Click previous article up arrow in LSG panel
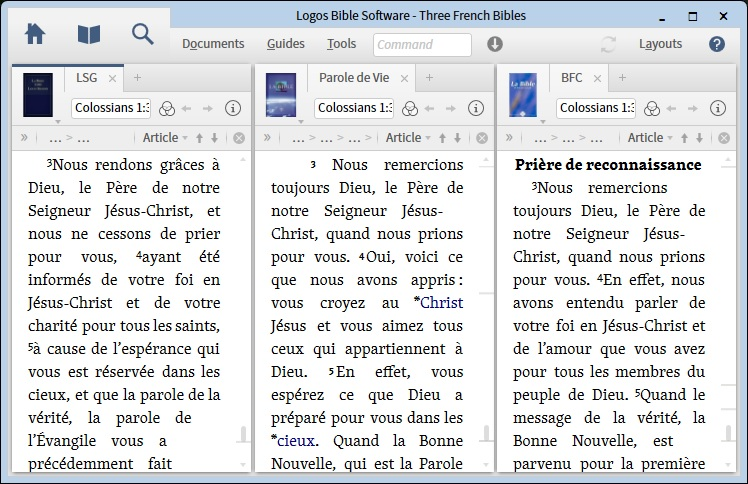This screenshot has height=484, width=748. 199,138
